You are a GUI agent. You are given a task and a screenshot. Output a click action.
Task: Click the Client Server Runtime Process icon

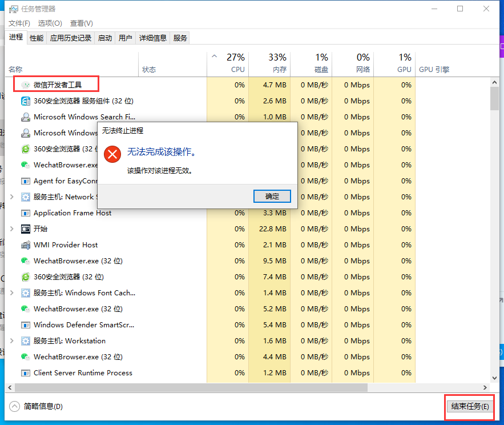pyautogui.click(x=25, y=373)
